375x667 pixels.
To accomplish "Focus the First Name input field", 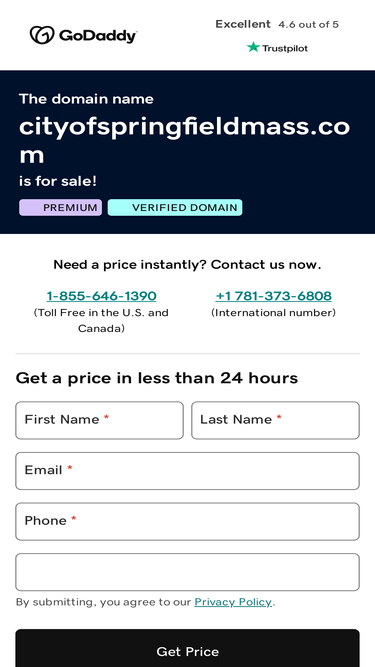I will click(x=99, y=420).
